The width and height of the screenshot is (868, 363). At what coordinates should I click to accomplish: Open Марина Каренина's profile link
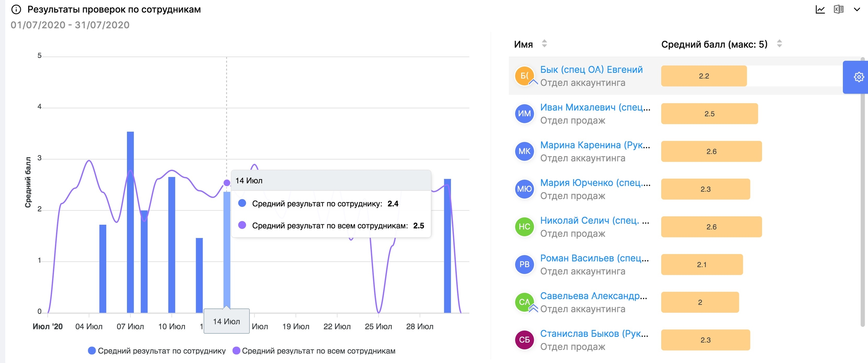594,145
